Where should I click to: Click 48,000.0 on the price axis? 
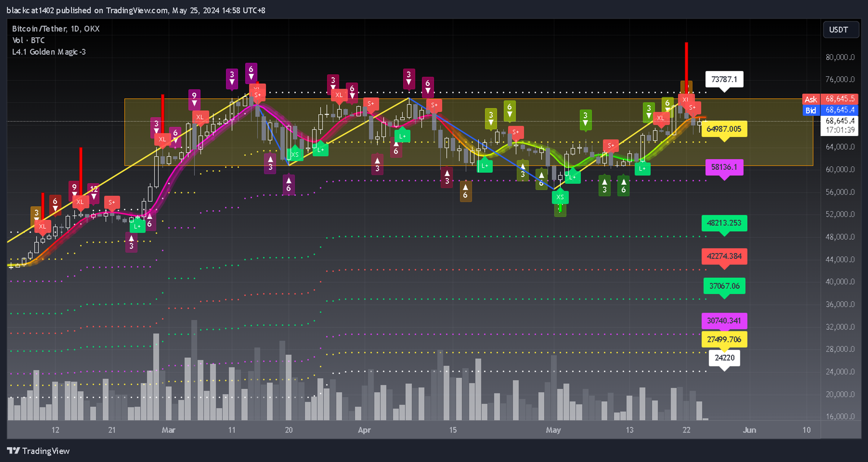(840, 237)
